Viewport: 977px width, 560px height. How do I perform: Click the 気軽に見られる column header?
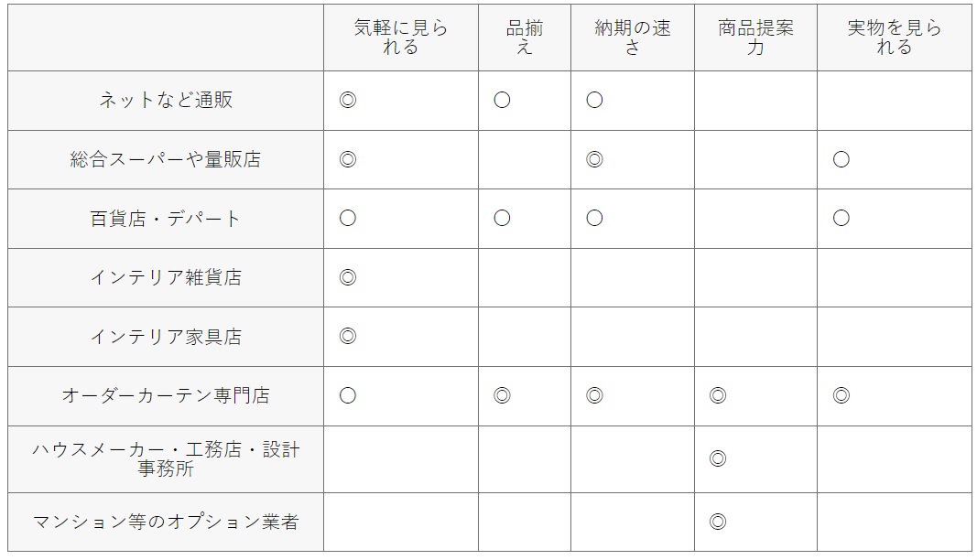point(401,38)
